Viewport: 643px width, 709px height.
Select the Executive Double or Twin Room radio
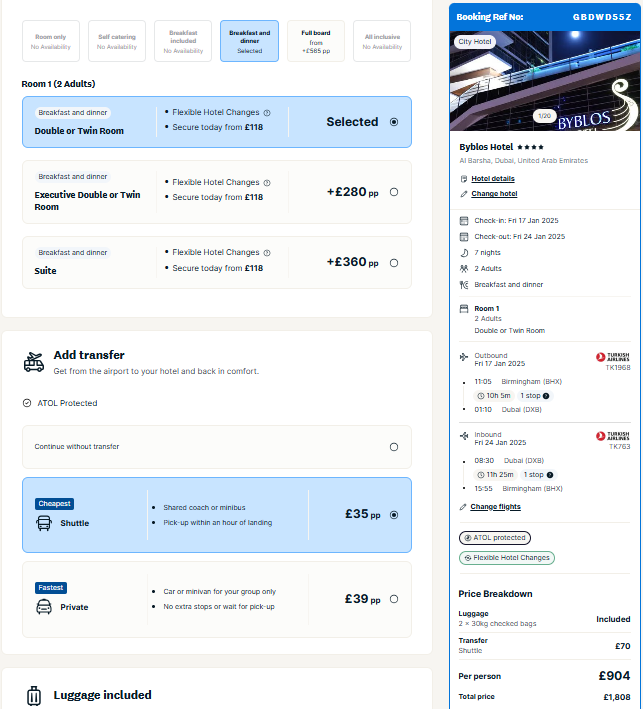[x=394, y=192]
